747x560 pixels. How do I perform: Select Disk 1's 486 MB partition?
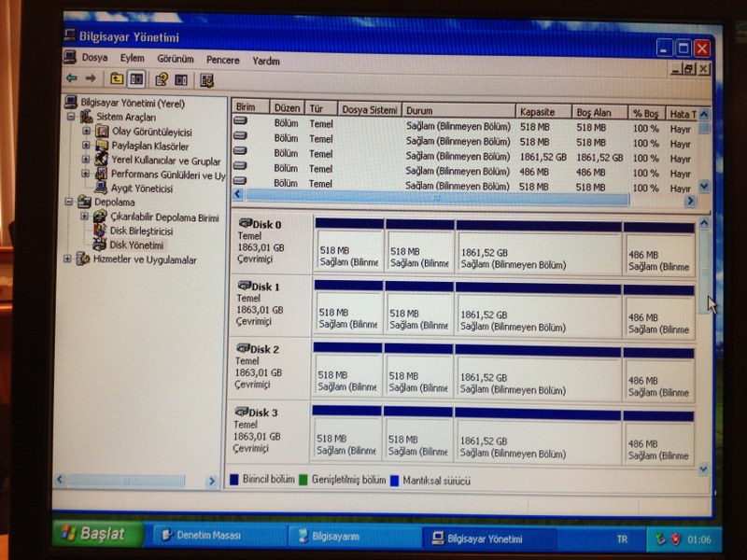[659, 312]
